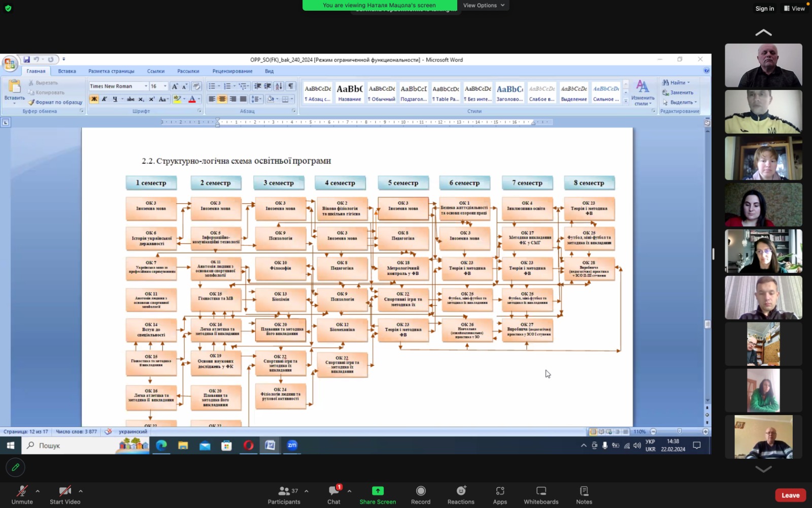Switch to the Вставка ribbon tab

pos(67,71)
